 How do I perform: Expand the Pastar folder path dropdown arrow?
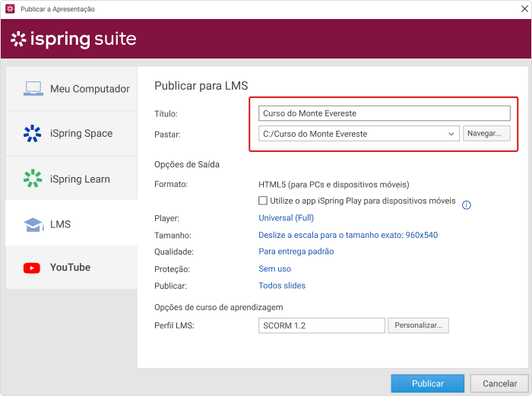(x=451, y=134)
